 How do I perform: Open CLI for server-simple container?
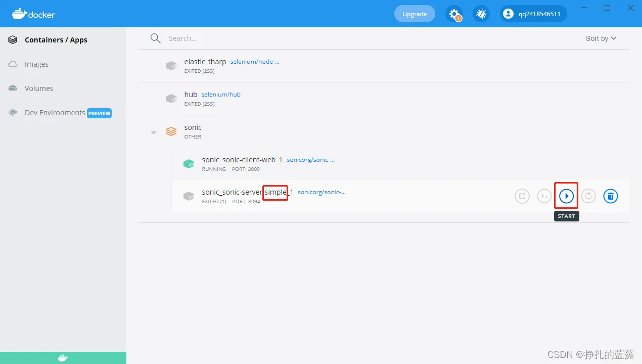[544, 196]
